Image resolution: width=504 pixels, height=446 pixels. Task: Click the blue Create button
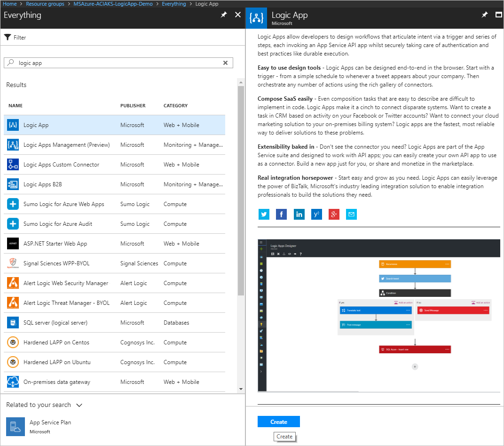(x=279, y=422)
